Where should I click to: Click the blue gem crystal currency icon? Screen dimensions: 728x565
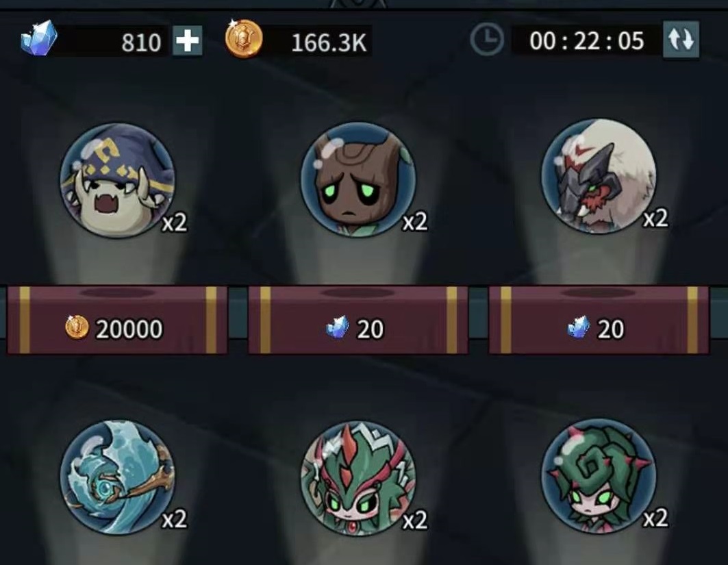click(x=39, y=38)
